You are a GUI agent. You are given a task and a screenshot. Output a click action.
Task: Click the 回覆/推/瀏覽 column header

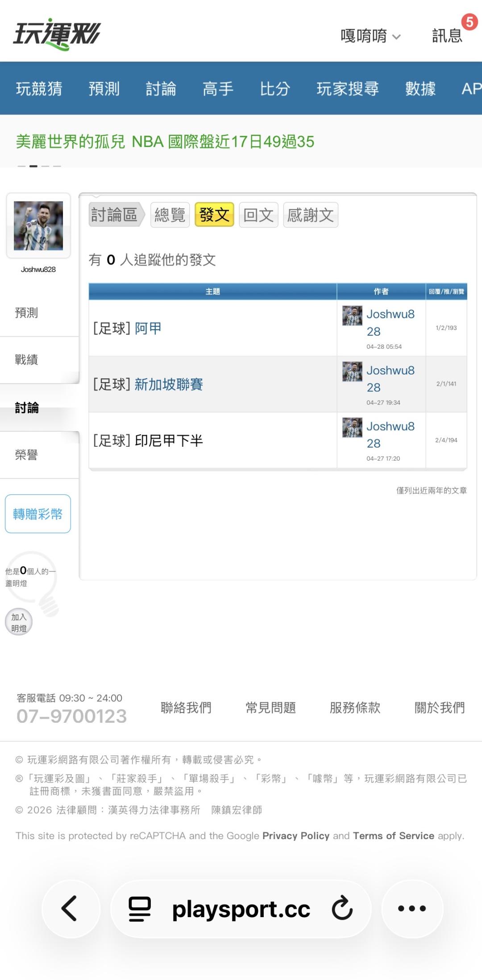446,291
